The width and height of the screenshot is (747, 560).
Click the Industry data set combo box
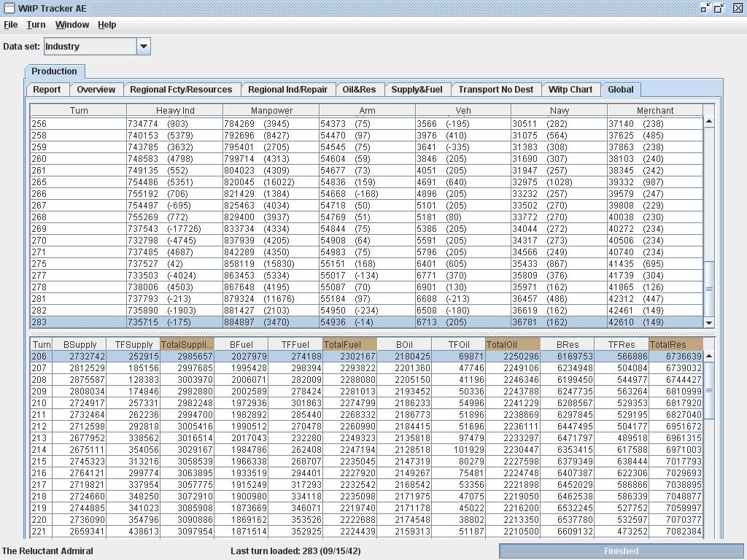[97, 46]
